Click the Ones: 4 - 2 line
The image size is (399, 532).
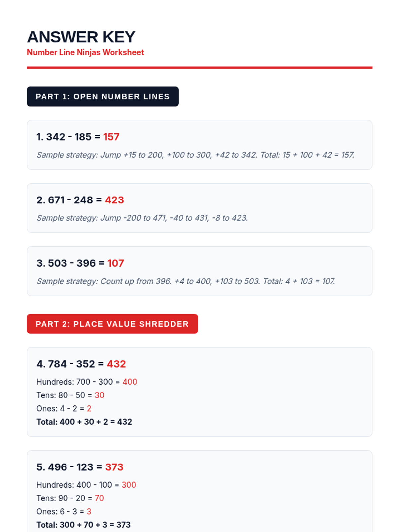click(x=64, y=409)
